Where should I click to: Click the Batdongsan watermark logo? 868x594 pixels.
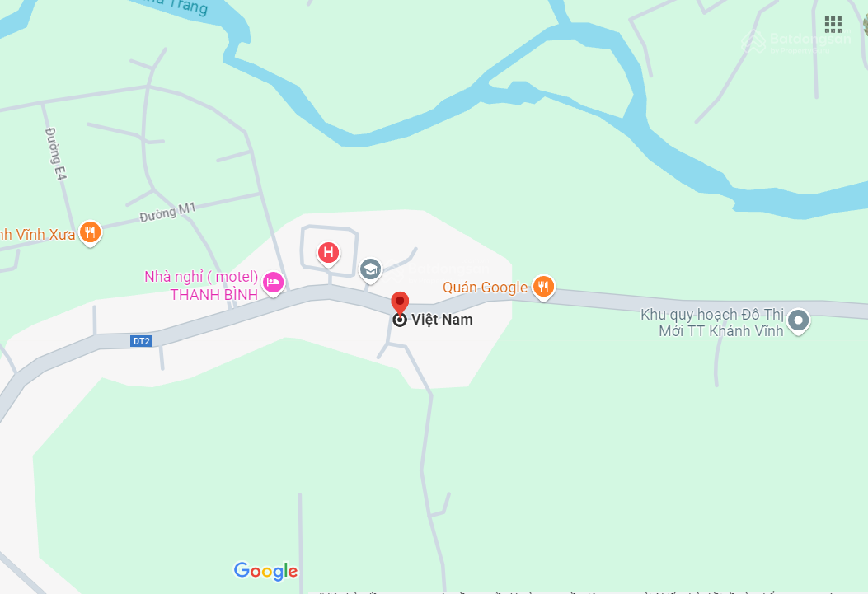(x=796, y=41)
